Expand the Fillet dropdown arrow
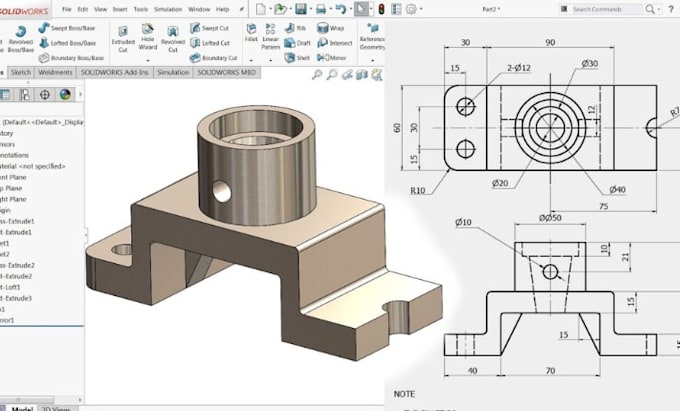This screenshot has height=411, width=680. point(251,60)
